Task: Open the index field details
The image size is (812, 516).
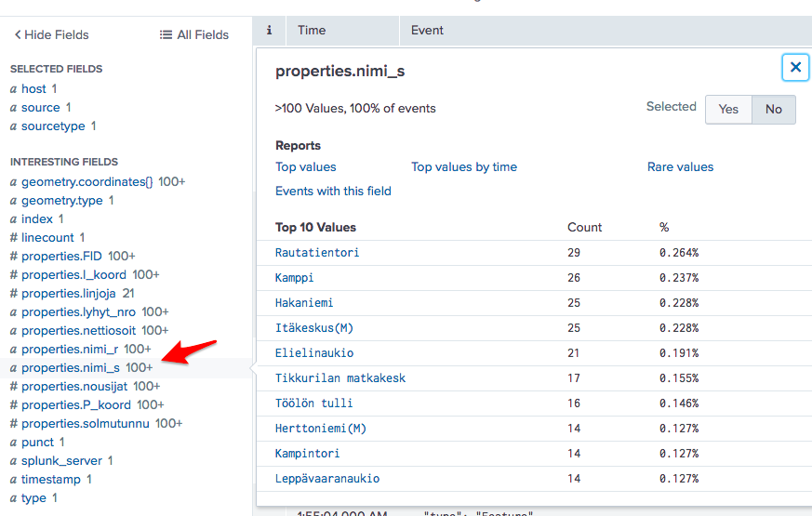Action: click(x=37, y=219)
